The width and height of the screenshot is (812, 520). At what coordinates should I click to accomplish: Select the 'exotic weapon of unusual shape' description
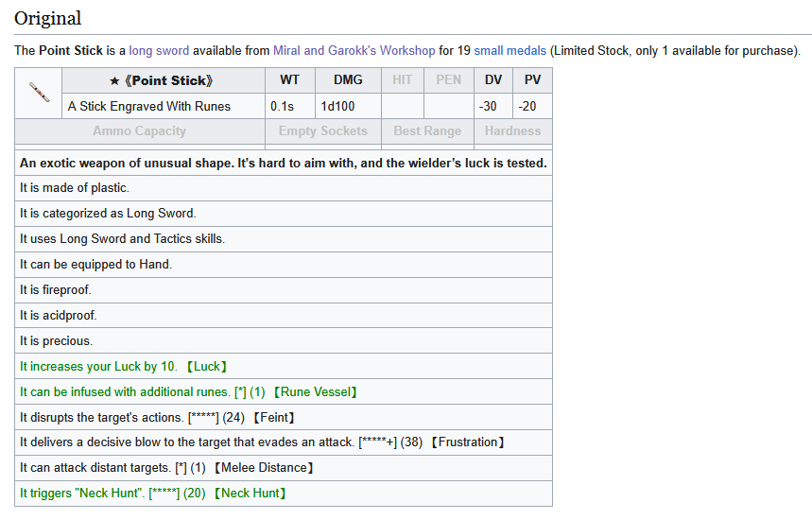(284, 164)
